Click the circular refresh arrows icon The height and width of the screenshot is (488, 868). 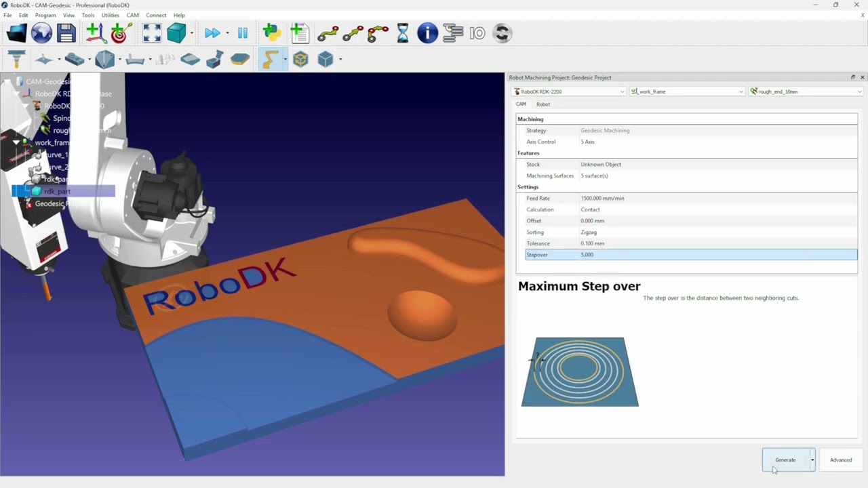tap(502, 33)
